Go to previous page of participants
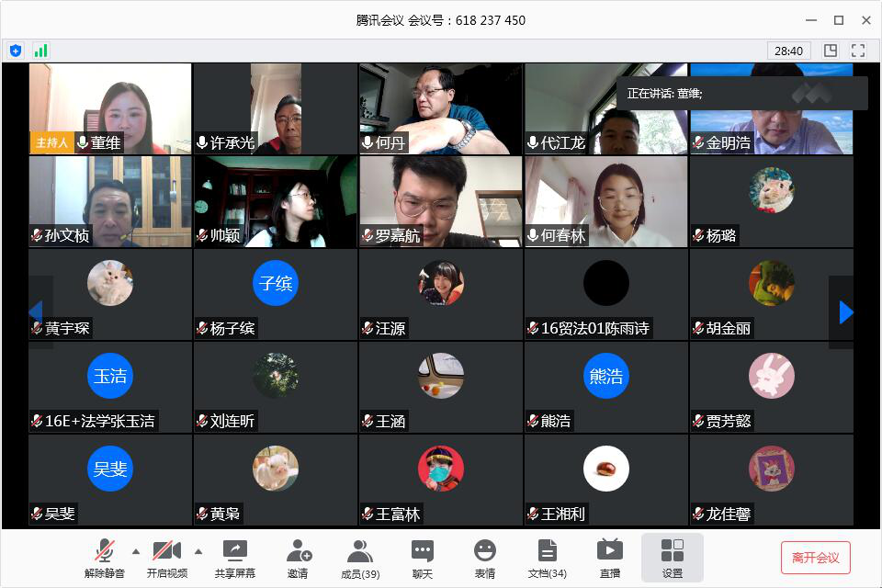 click(x=36, y=312)
